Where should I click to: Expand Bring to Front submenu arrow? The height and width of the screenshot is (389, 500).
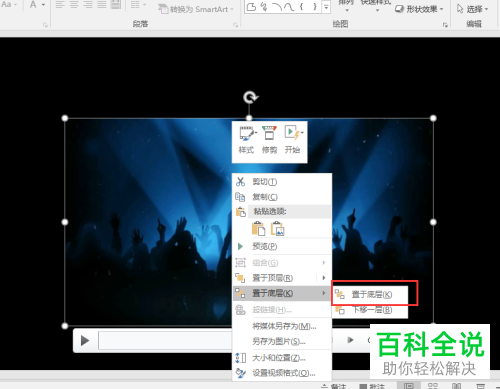pyautogui.click(x=324, y=278)
